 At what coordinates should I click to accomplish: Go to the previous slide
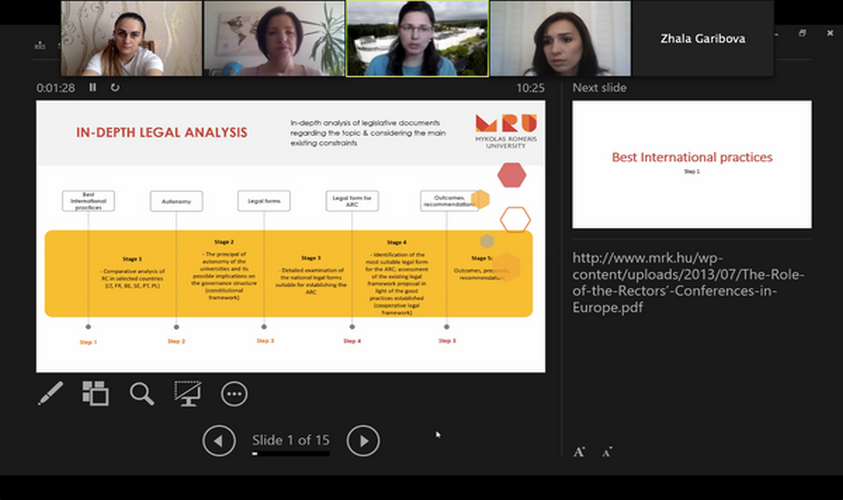(x=219, y=440)
